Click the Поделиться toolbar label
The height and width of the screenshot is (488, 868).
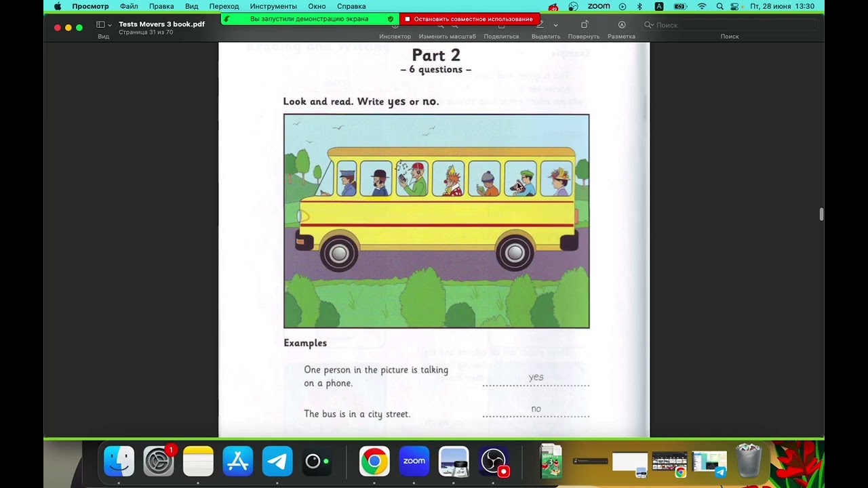[x=501, y=37]
